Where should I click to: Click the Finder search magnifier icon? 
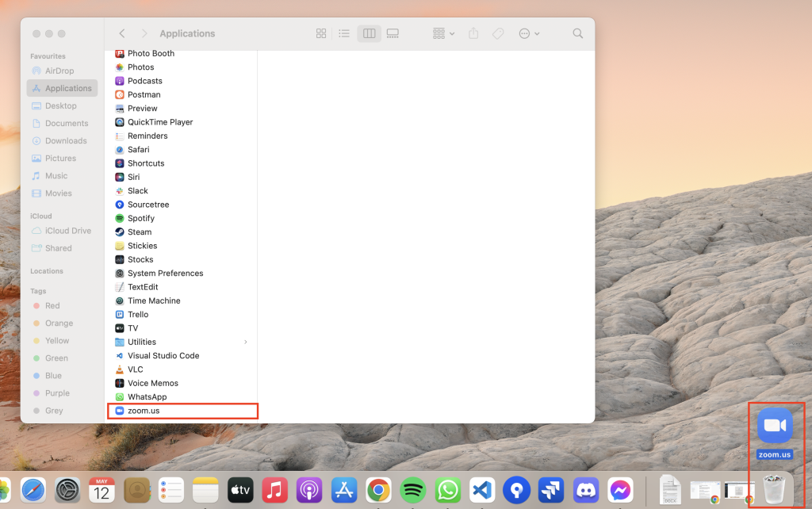coord(578,33)
